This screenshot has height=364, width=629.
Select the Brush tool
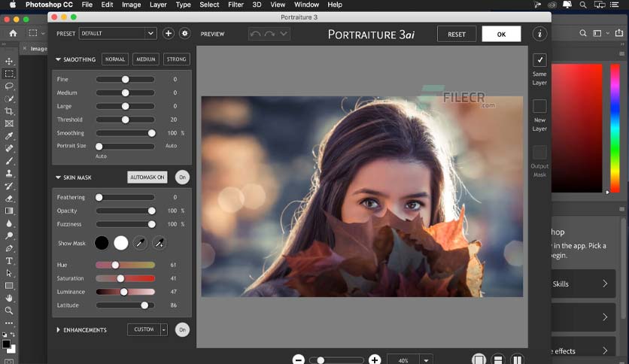coord(9,161)
